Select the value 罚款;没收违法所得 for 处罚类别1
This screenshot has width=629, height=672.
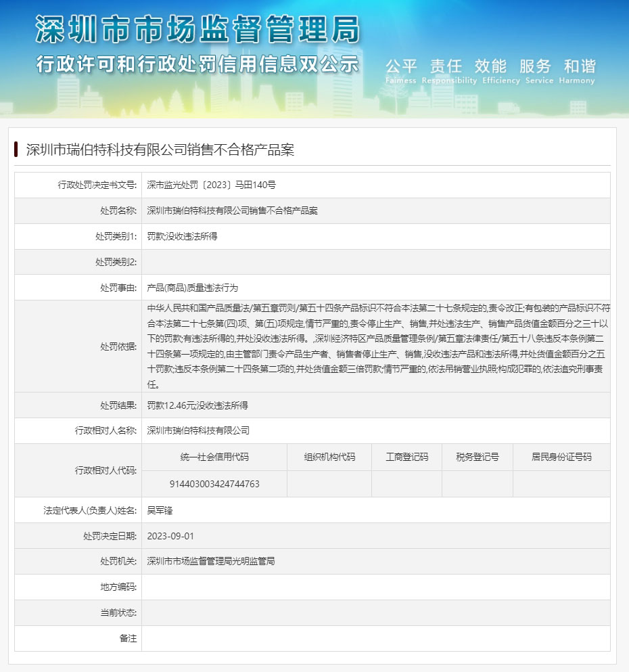182,236
